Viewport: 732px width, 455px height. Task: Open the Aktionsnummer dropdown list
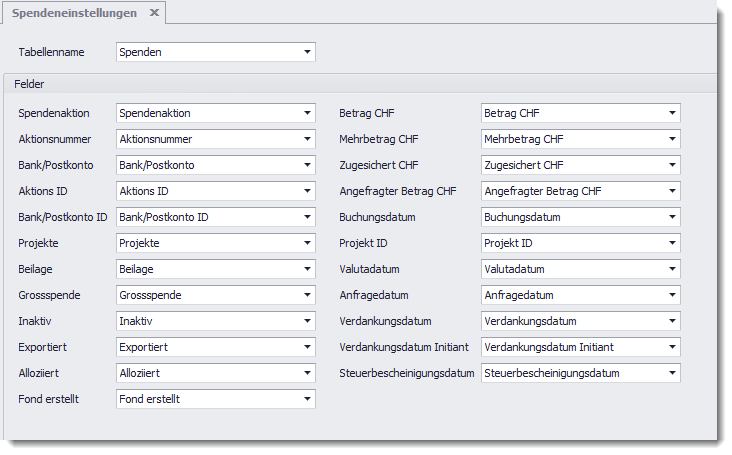coord(306,139)
